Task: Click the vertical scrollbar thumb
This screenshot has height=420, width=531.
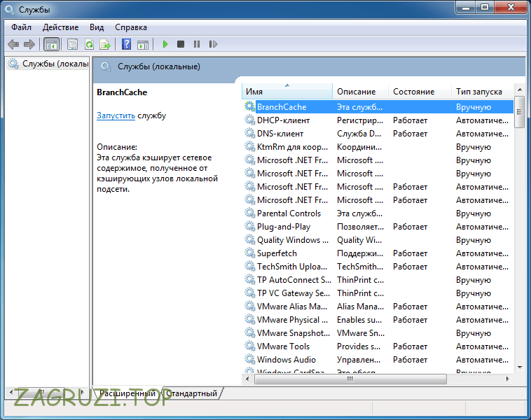Action: pyautogui.click(x=519, y=112)
